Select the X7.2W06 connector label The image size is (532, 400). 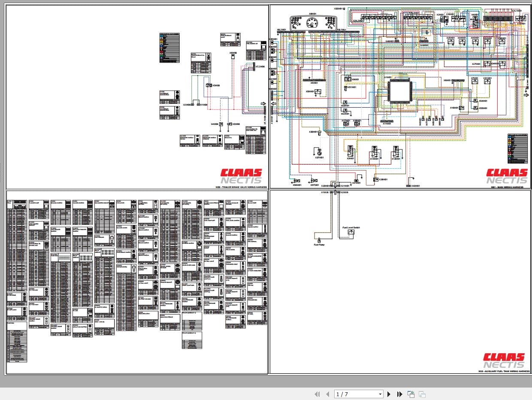coord(261,67)
